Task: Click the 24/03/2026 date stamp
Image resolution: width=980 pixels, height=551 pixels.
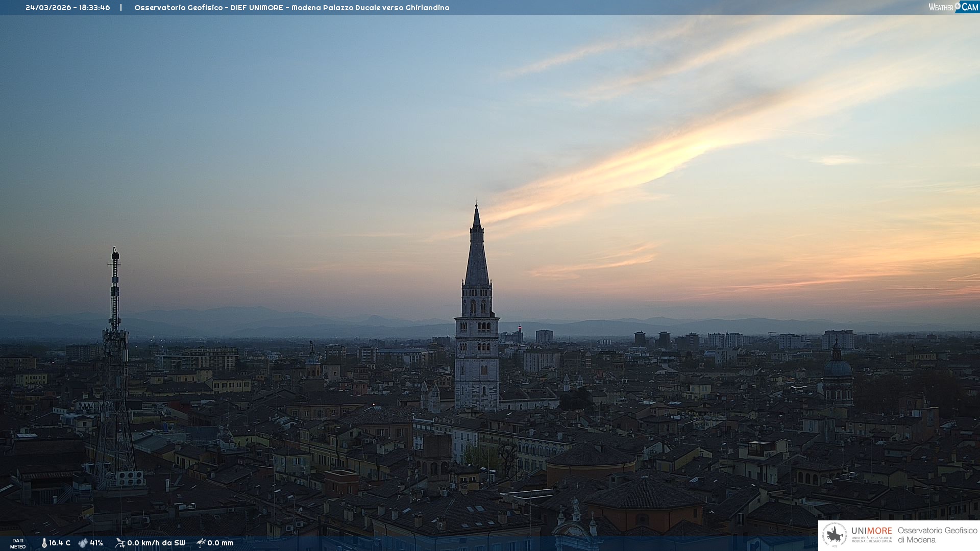Action: [48, 8]
